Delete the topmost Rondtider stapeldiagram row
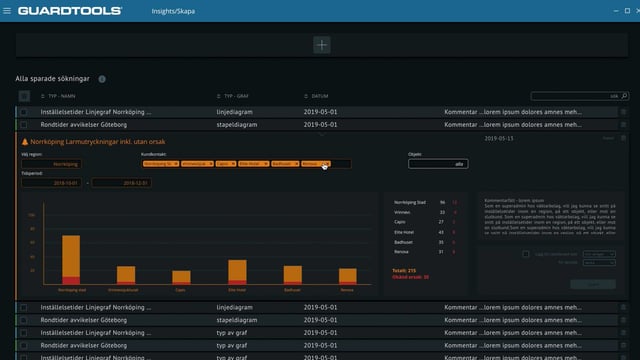The image size is (640, 360). (x=623, y=124)
